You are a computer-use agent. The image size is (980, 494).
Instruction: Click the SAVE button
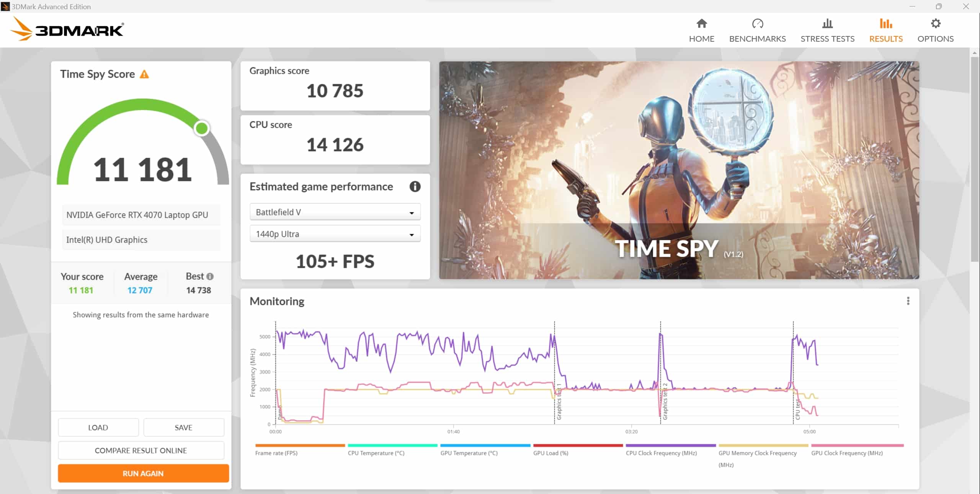[183, 427]
